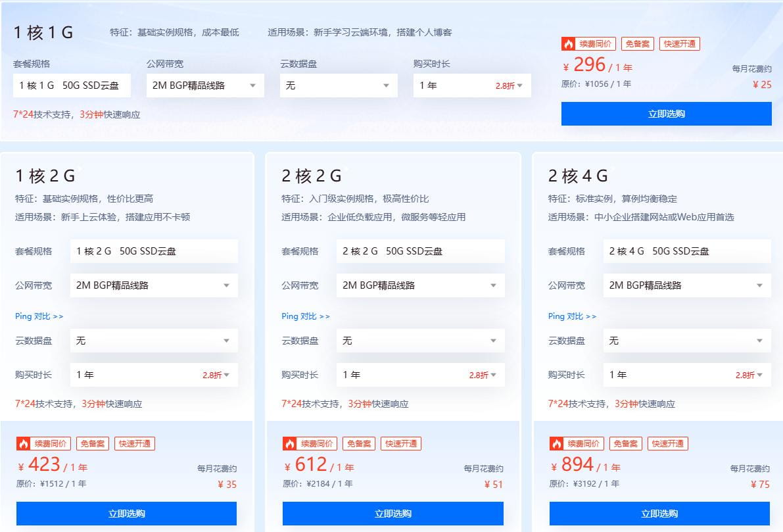Open the 购买时长 dropdown on the 2核2G card
Viewport: 783px width, 532px height.
tap(419, 375)
